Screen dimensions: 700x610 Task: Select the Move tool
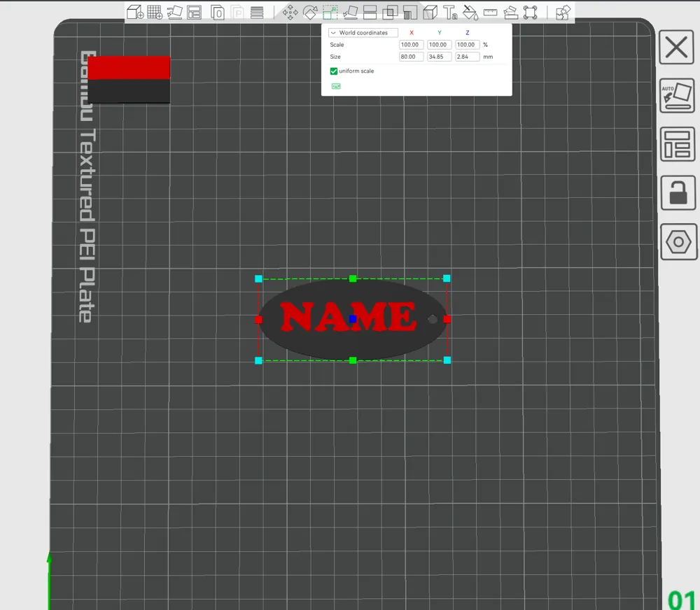click(290, 12)
